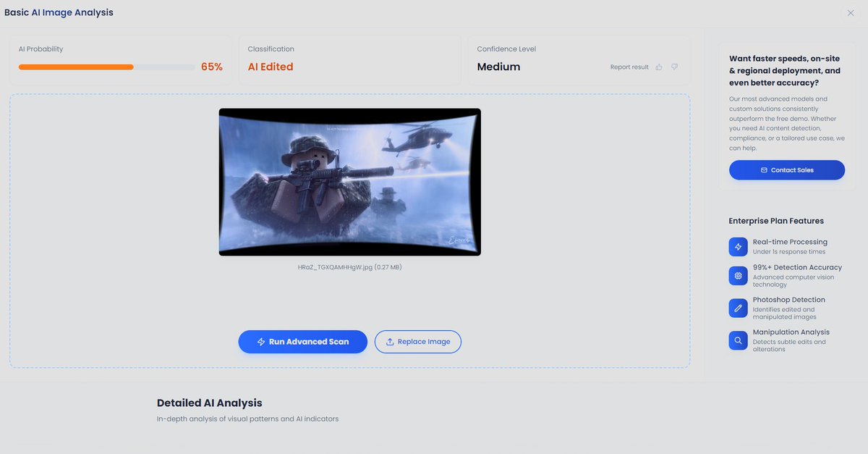Screen dimensions: 868x454
Task: Click the AI Probability label
Action: pyautogui.click(x=41, y=49)
